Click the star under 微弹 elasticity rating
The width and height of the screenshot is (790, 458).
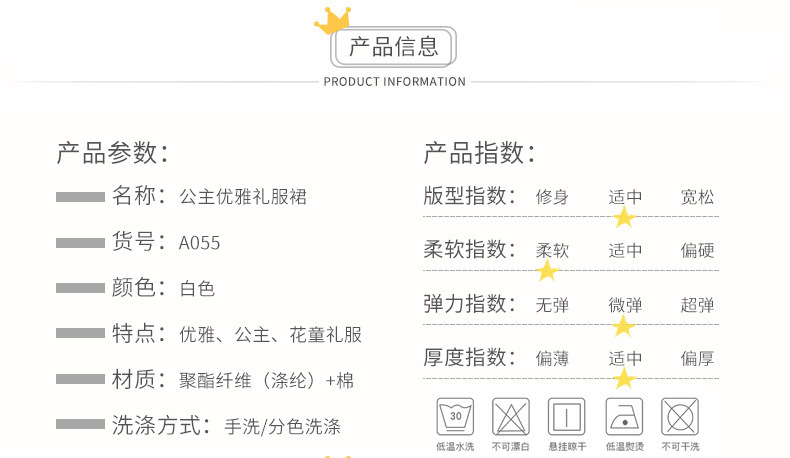point(624,326)
